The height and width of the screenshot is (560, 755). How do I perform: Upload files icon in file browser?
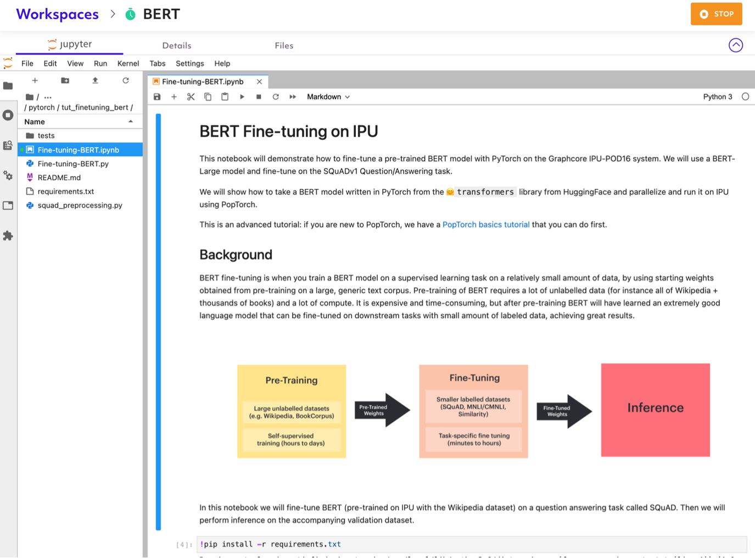click(95, 81)
